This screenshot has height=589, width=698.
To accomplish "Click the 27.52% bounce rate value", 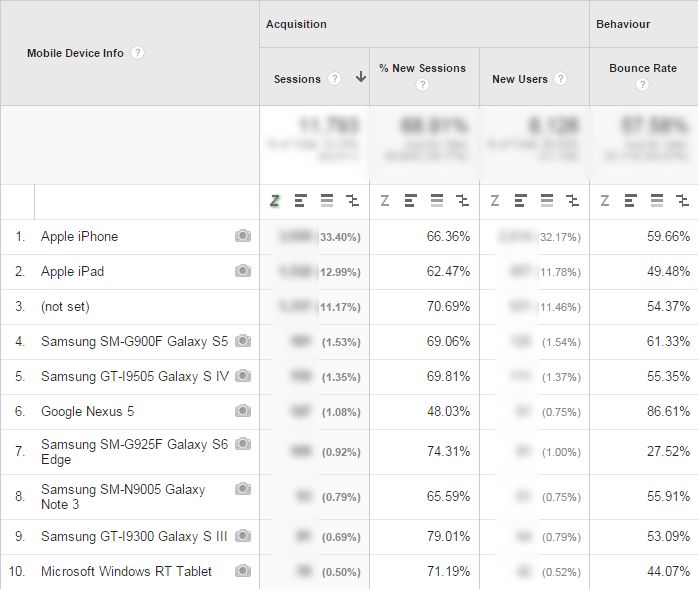I will 668,451.
